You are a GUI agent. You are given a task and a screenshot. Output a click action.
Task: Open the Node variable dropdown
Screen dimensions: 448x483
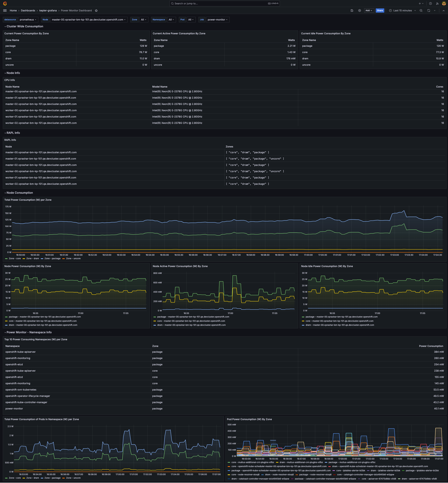coord(89,20)
